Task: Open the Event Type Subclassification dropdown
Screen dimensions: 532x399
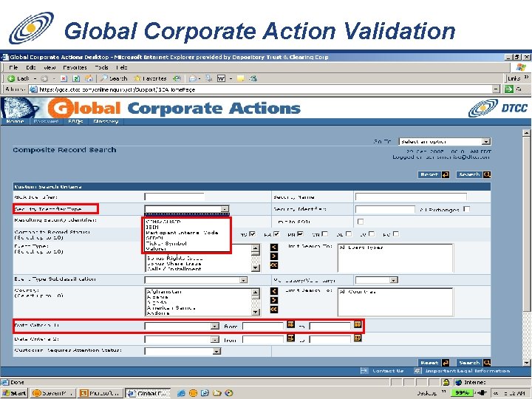Action: 196,280
